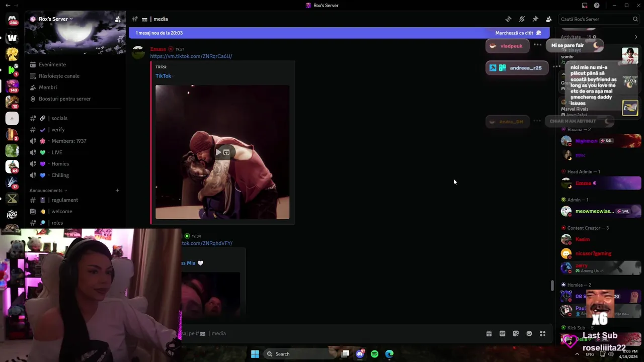Viewport: 644px width, 362px height.
Task: Collapse the Announcements category
Action: click(x=48, y=191)
